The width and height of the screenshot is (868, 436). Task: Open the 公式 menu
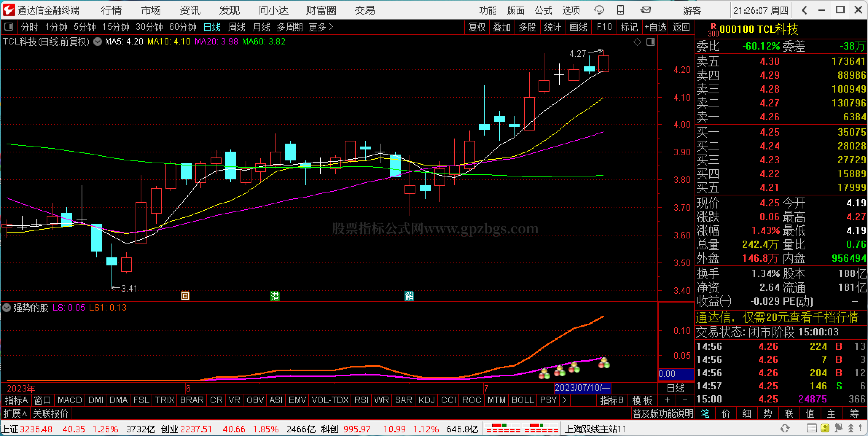[543, 10]
